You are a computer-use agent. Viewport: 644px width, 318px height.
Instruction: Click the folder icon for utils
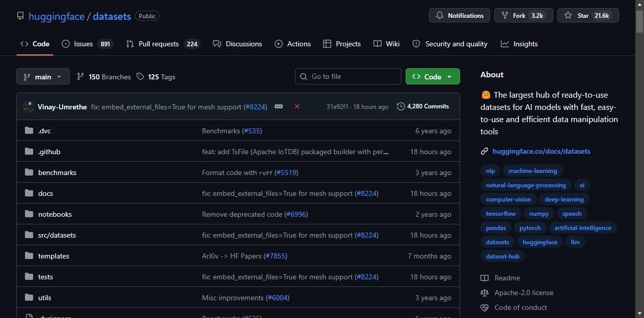pos(29,298)
